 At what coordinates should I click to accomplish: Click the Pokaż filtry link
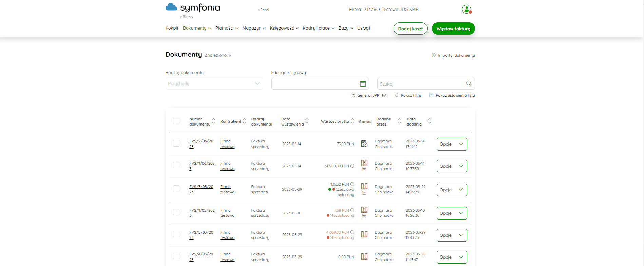pyautogui.click(x=411, y=95)
